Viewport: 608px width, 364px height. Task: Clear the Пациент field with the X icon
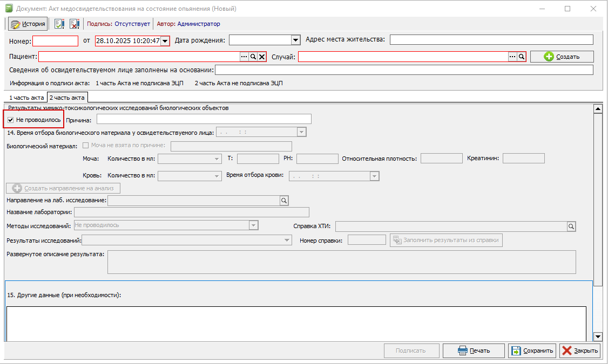point(262,57)
